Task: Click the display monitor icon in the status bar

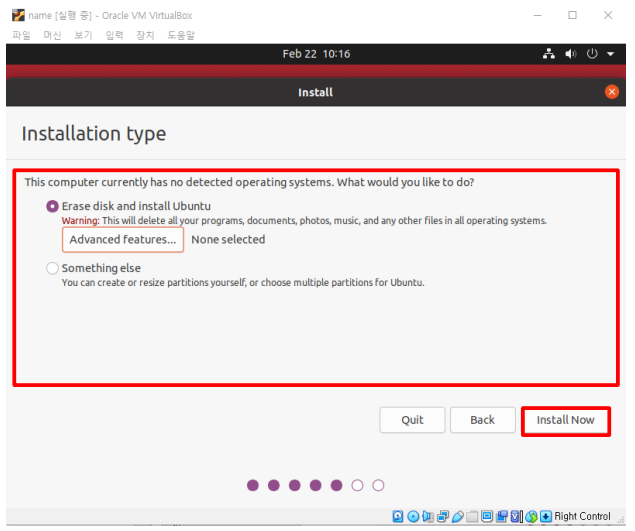Action: (487, 516)
